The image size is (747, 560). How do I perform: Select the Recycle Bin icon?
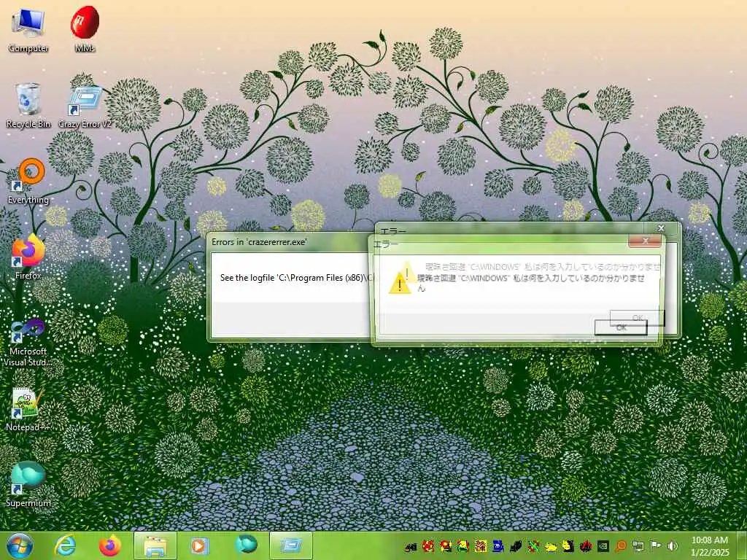(x=28, y=106)
